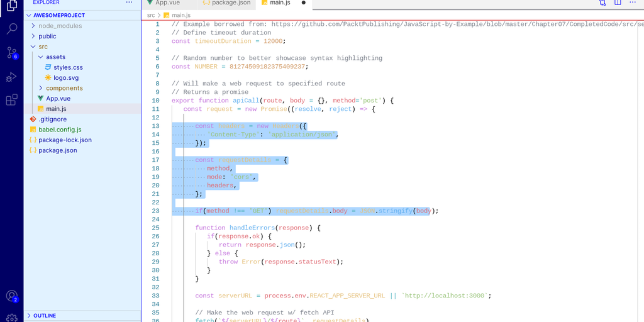The width and height of the screenshot is (644, 322).
Task: Click the `http://localhost:3000` string
Action: point(445,296)
